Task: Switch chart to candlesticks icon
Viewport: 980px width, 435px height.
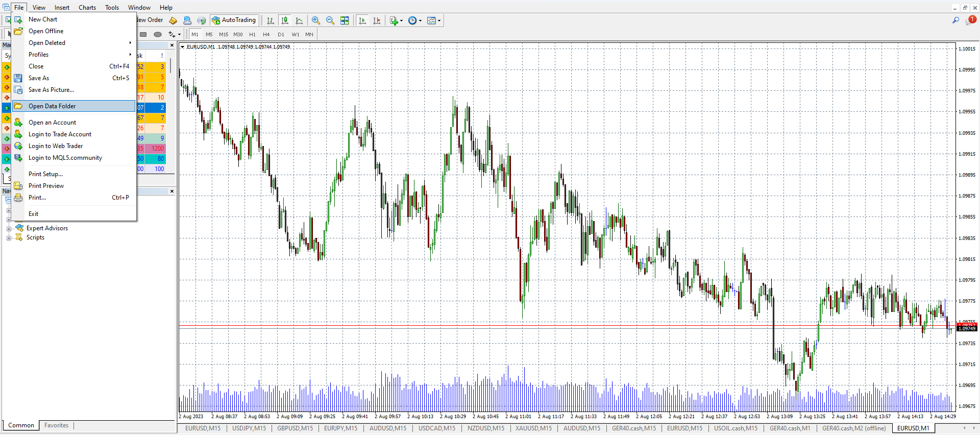Action: [285, 20]
